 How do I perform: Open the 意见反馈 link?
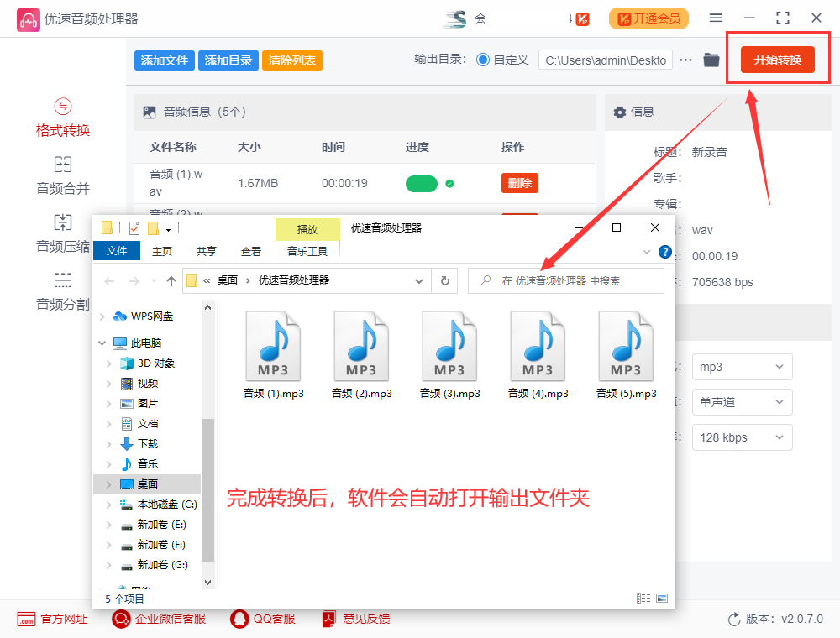(x=355, y=620)
